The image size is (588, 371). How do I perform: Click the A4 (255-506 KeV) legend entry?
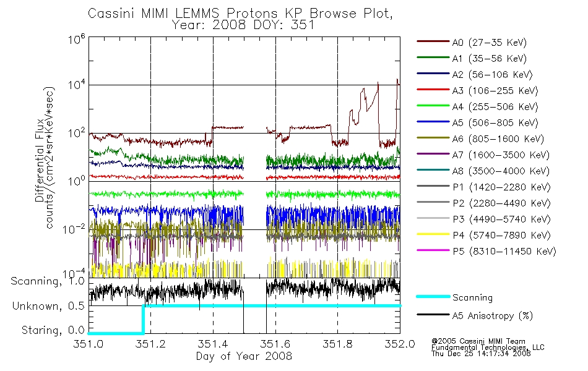[477, 107]
